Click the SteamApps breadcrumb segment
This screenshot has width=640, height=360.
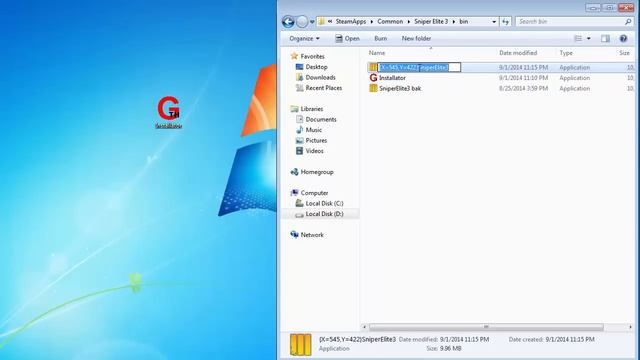[351, 22]
